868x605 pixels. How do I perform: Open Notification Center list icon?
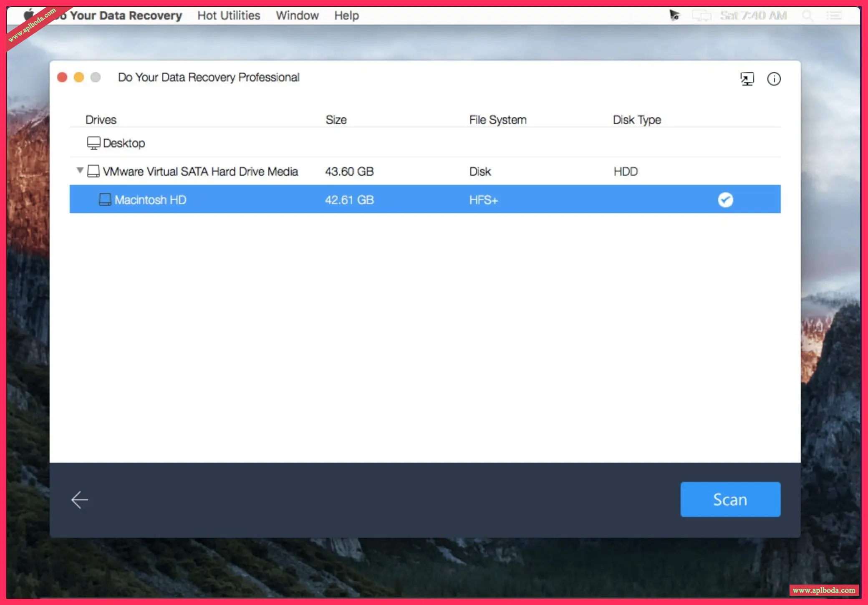coord(834,16)
